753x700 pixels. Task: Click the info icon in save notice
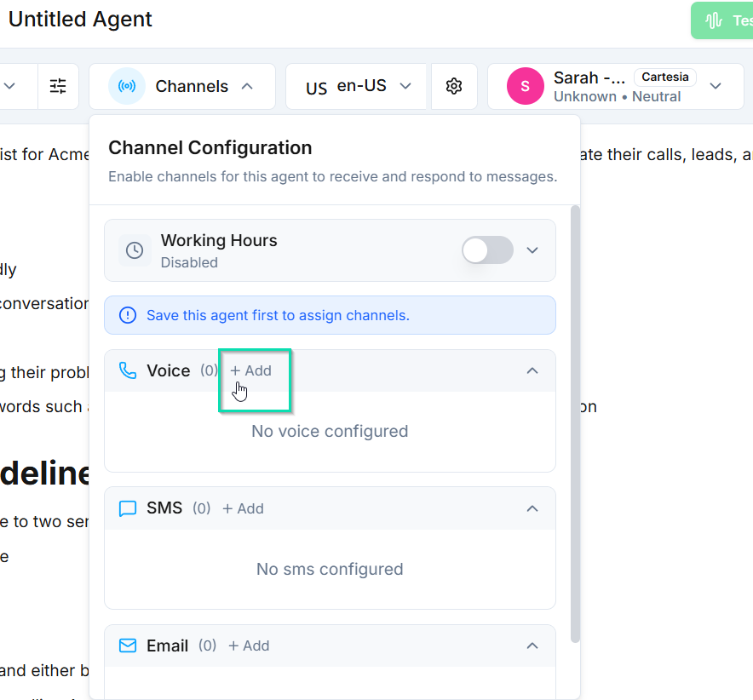(x=128, y=315)
